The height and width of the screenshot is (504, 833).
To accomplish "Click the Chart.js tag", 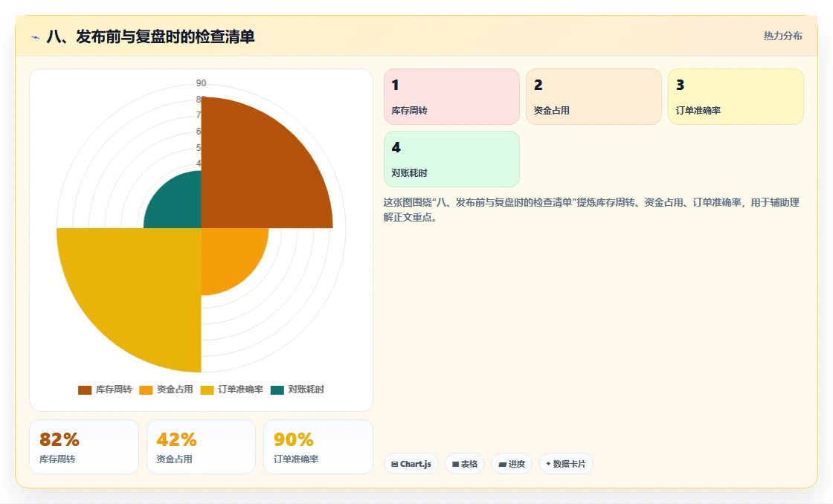I will click(411, 464).
